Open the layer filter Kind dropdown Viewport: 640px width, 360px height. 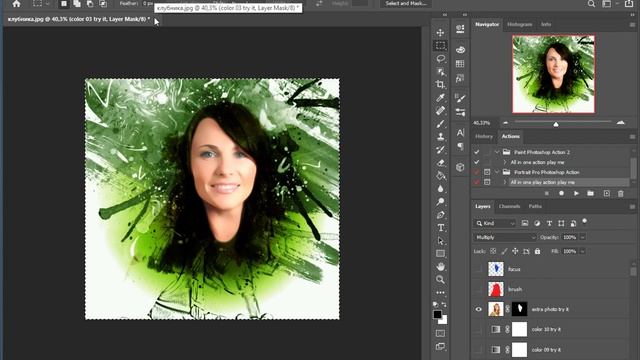(495, 223)
